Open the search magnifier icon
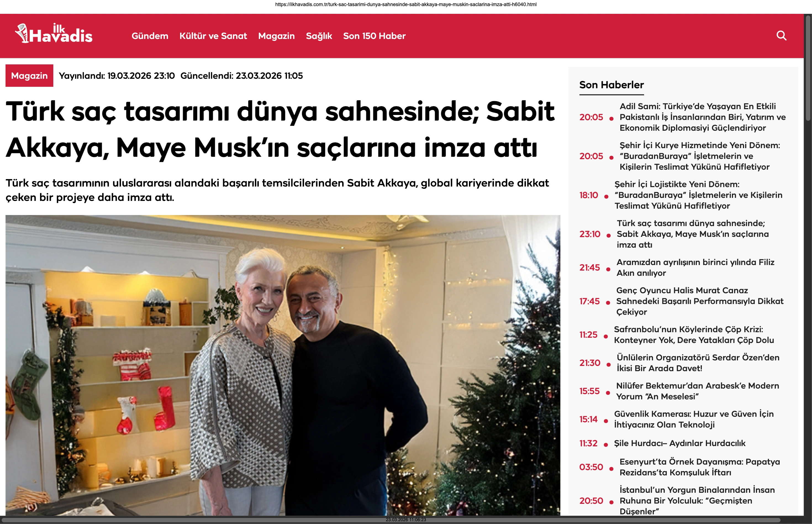812x524 pixels. [x=781, y=36]
